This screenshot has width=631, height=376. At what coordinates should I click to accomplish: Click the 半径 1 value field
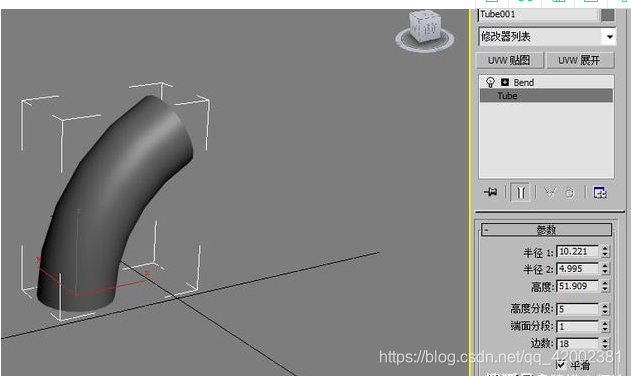click(x=577, y=252)
